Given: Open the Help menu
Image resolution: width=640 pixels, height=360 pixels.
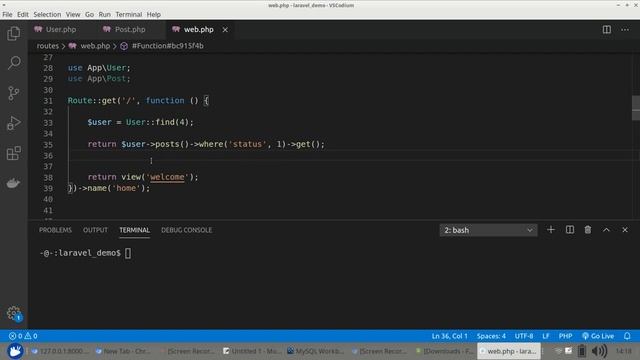Looking at the screenshot, I should click(x=153, y=14).
